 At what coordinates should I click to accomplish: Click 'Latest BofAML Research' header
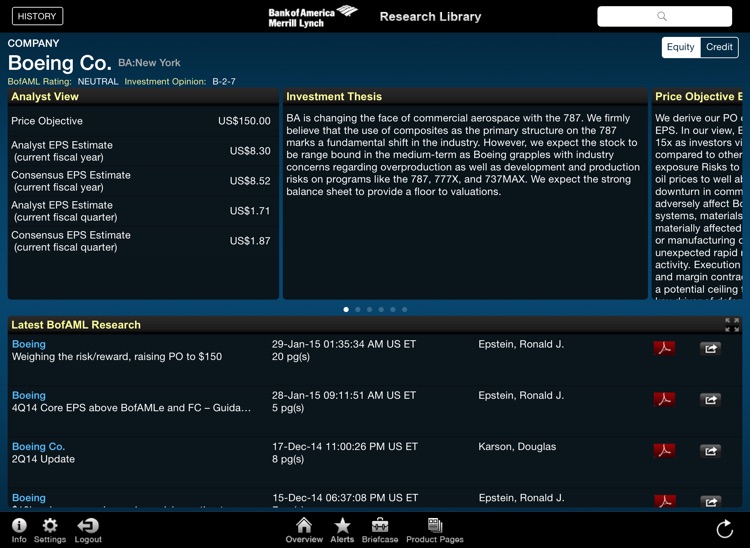[x=76, y=325]
